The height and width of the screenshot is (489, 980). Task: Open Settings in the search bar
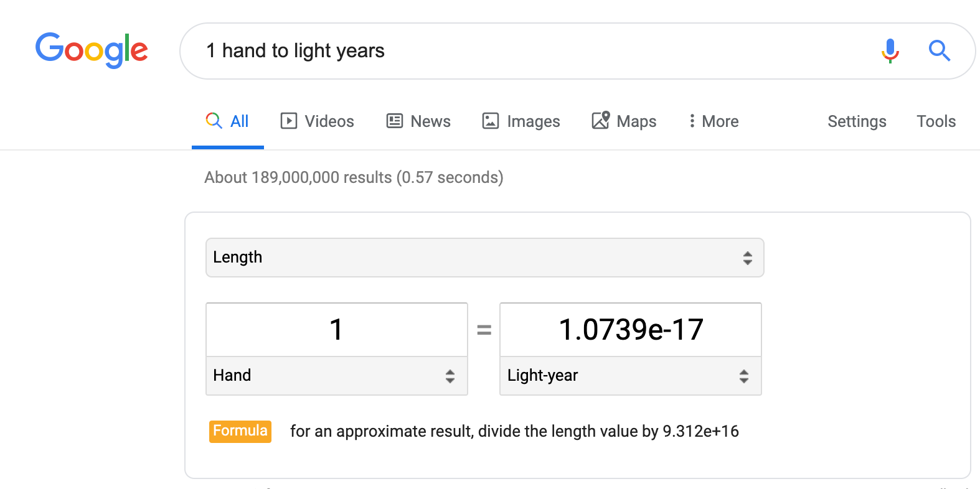point(857,121)
